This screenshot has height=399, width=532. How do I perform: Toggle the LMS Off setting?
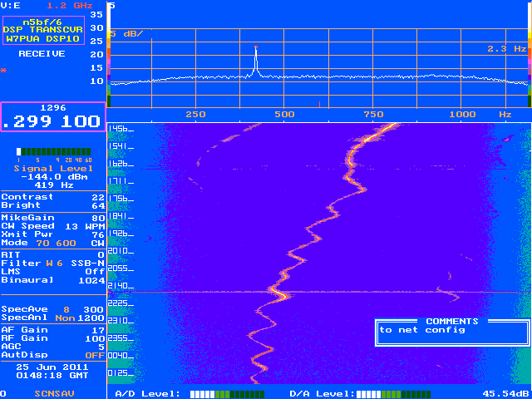pos(53,272)
